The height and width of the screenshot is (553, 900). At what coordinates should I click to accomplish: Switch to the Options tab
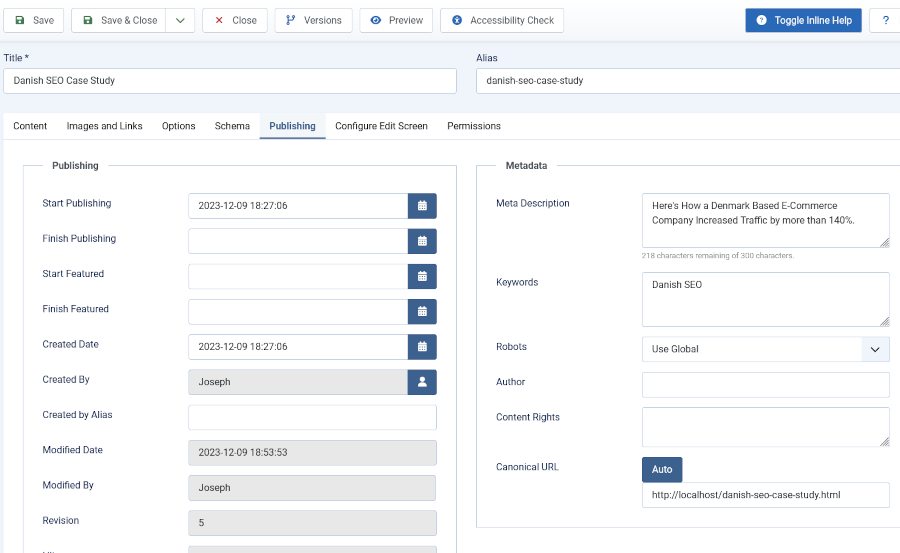tap(179, 126)
